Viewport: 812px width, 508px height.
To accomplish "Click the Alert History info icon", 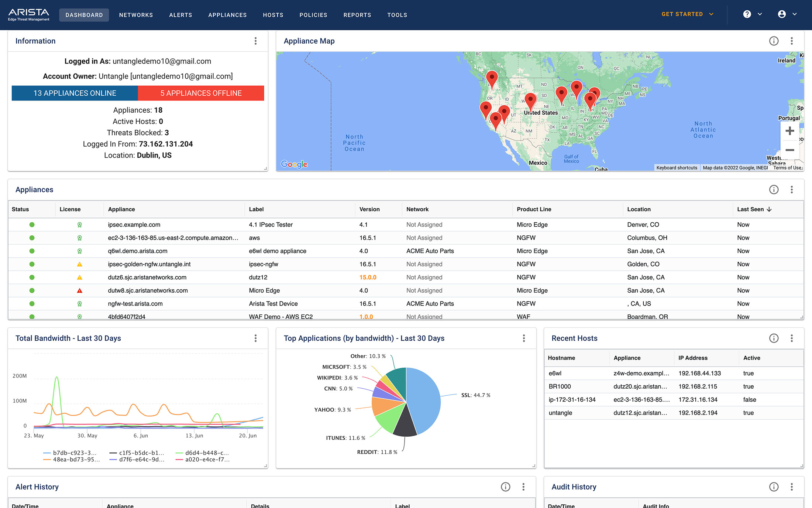I will 505,487.
